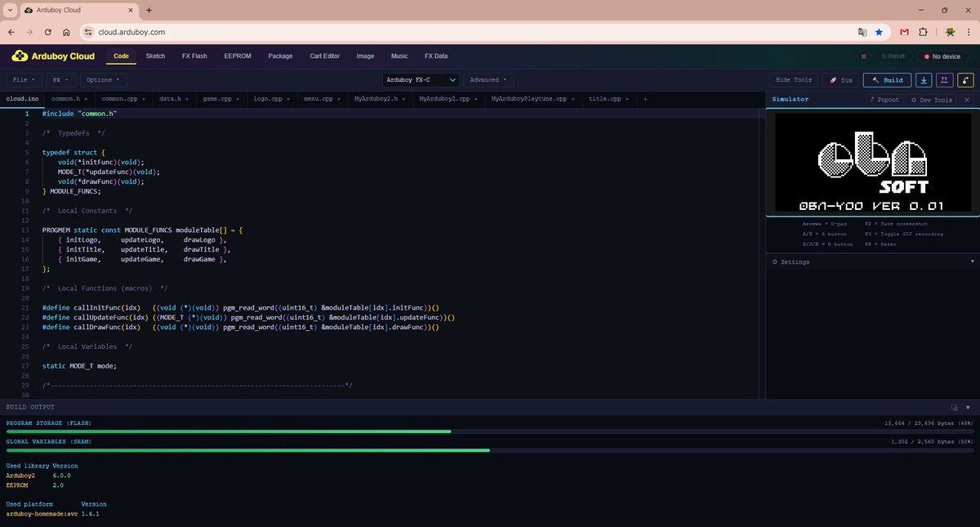Open the File dropdown menu
Screen dimensions: 980x527
pos(24,80)
